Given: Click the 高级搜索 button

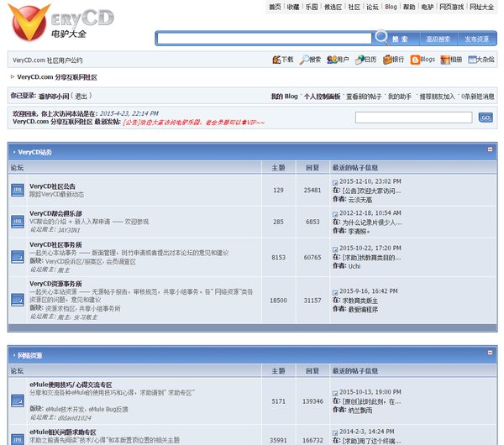Looking at the screenshot, I should click(x=438, y=39).
